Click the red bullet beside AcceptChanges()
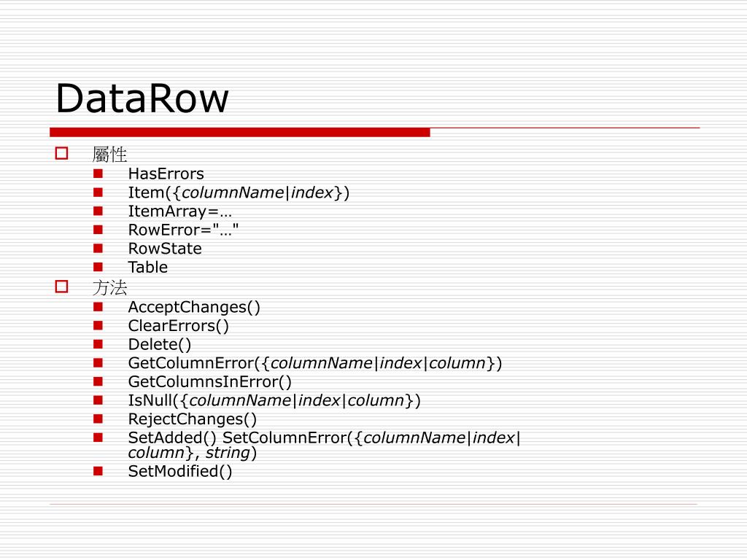747x560 pixels. (x=98, y=307)
